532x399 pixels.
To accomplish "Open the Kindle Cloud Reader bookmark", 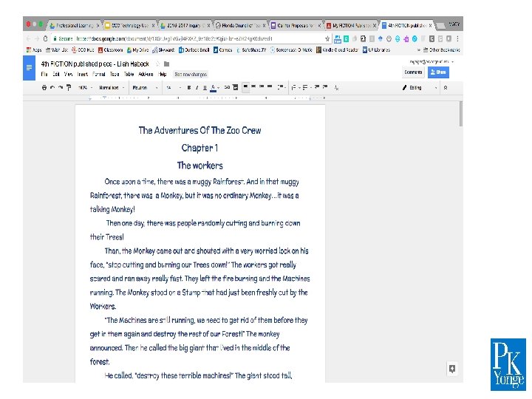I will tap(337, 50).
